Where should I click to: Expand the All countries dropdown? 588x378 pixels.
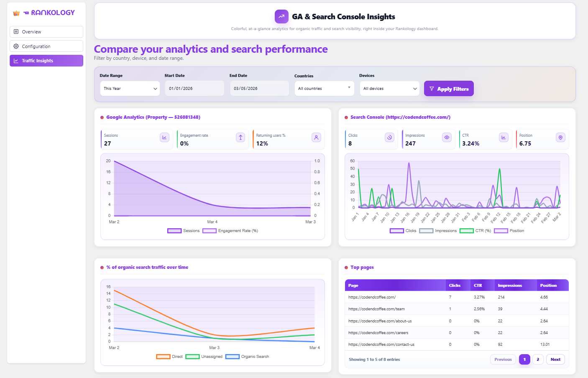pyautogui.click(x=324, y=89)
